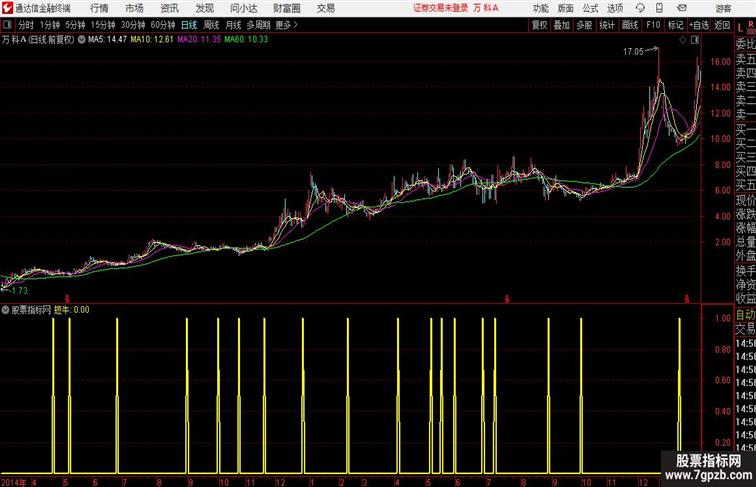
Task: Expand the 更多 period options
Action: pyautogui.click(x=286, y=25)
